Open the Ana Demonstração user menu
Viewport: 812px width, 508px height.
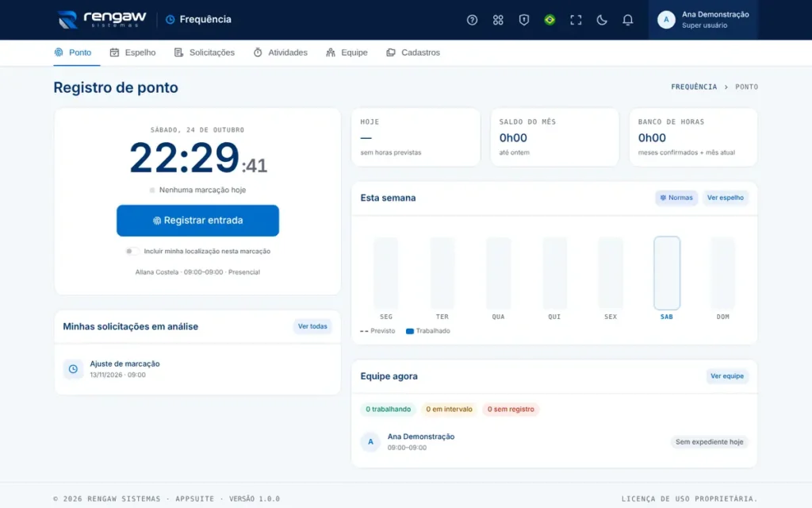703,20
